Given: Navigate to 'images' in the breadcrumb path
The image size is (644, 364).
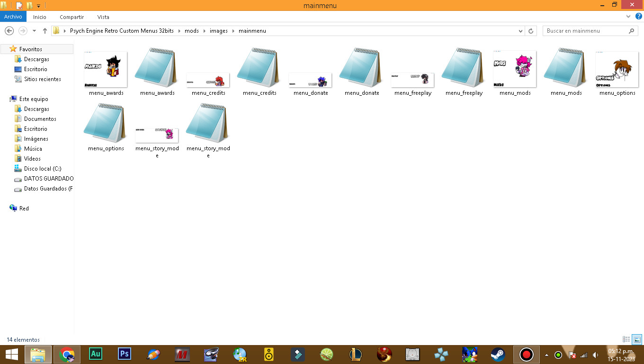Looking at the screenshot, I should point(219,31).
